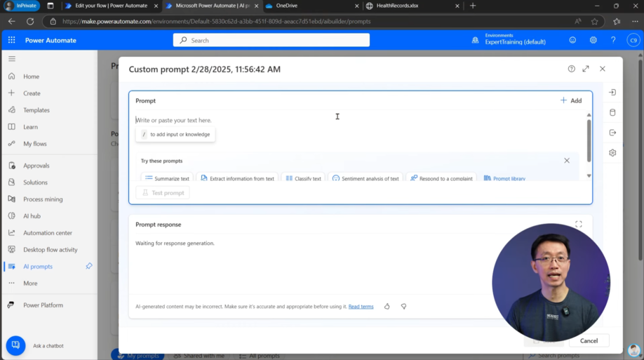
Task: Open Settings gear in header
Action: 593,40
